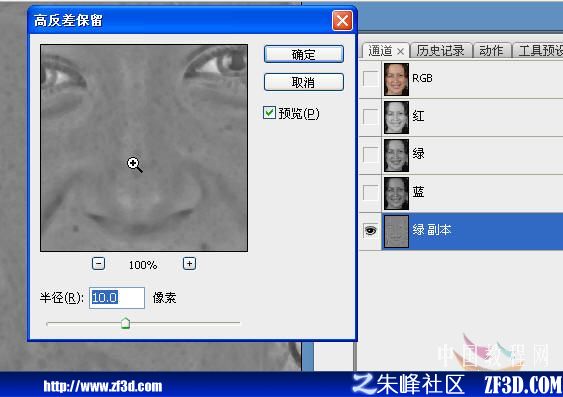This screenshot has height=397, width=563.
Task: Click the 半径 radius input field
Action: coord(117,298)
